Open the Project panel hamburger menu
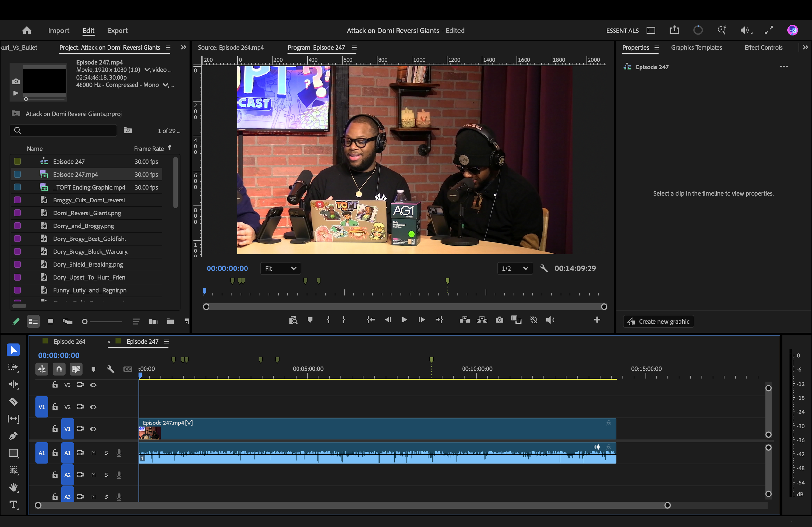Image resolution: width=812 pixels, height=527 pixels. pos(168,48)
